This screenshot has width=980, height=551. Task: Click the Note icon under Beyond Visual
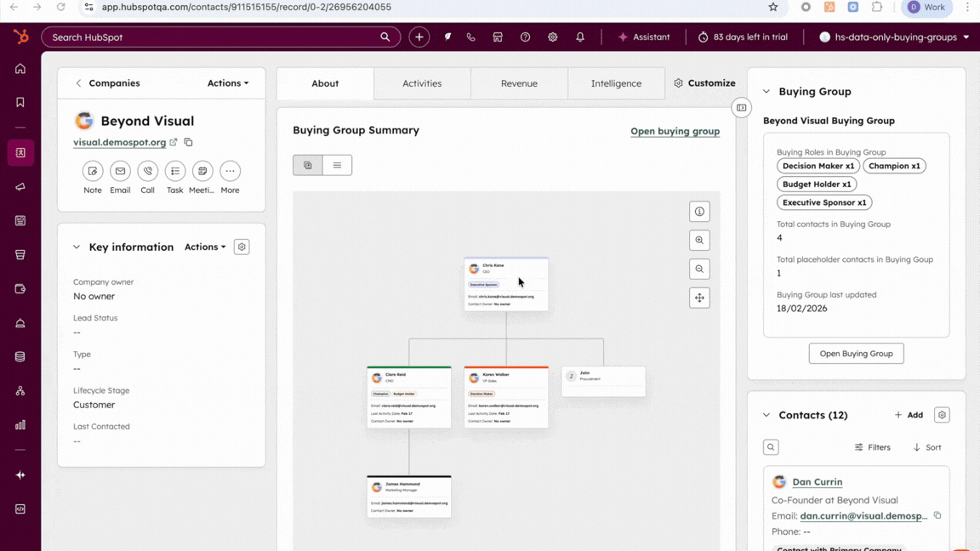tap(93, 171)
